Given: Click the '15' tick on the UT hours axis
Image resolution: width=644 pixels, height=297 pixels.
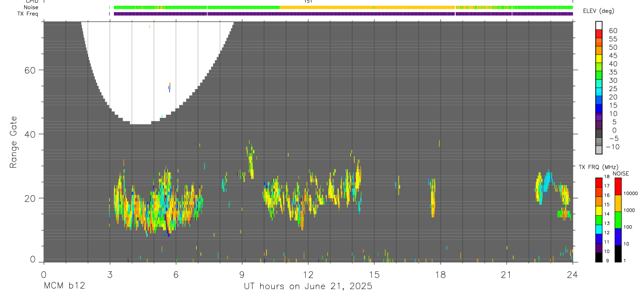Looking at the screenshot, I should pos(374,274).
